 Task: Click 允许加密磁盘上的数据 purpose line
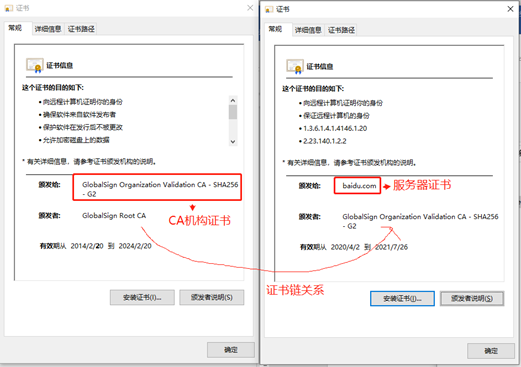76,140
